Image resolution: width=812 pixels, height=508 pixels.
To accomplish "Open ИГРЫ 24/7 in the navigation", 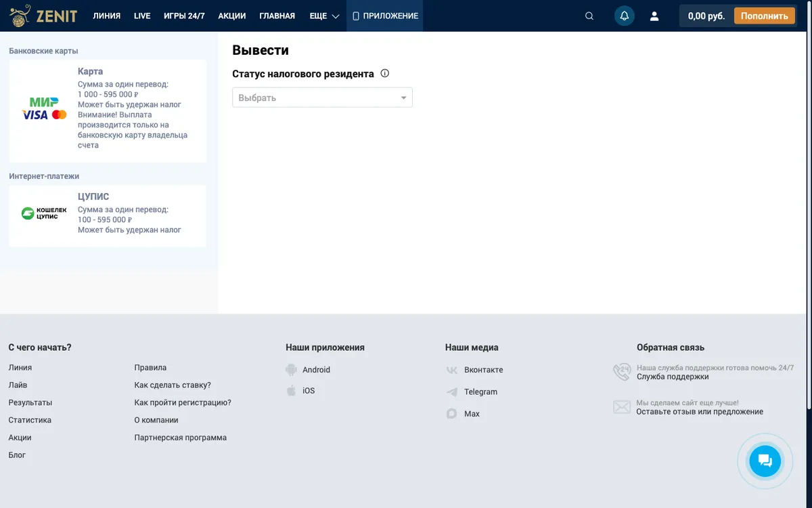I will [184, 16].
